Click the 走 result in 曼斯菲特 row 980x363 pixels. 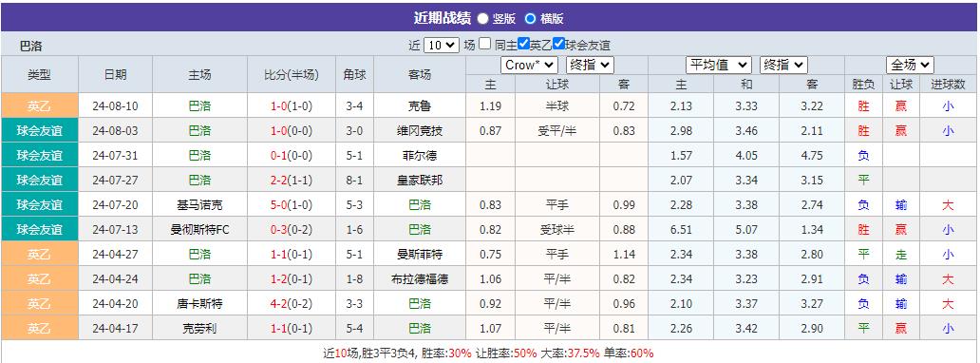900,254
